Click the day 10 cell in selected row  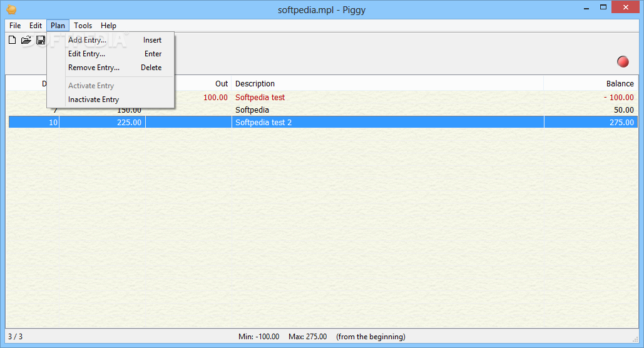tap(34, 123)
